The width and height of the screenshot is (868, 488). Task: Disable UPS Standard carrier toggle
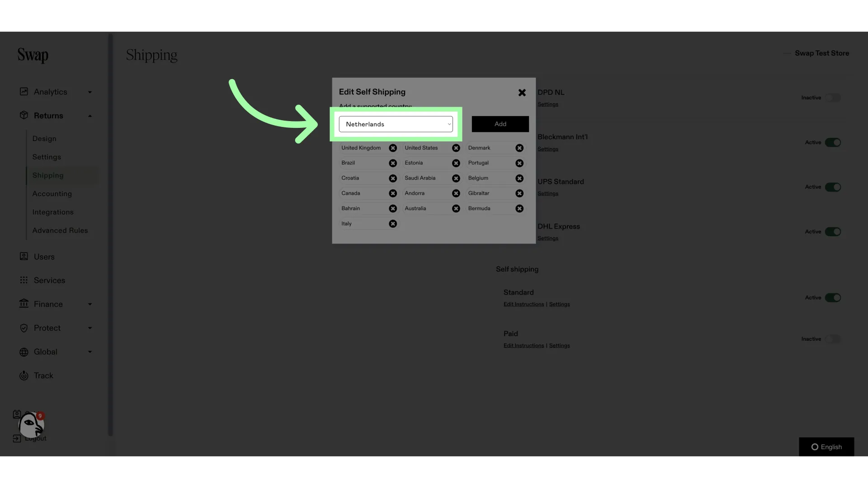coord(833,187)
